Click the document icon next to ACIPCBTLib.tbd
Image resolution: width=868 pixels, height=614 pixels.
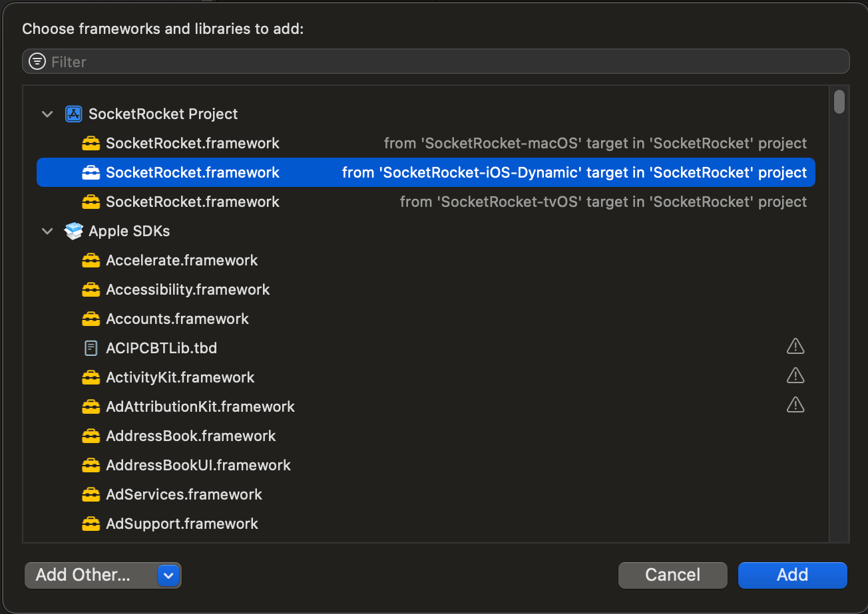[91, 347]
